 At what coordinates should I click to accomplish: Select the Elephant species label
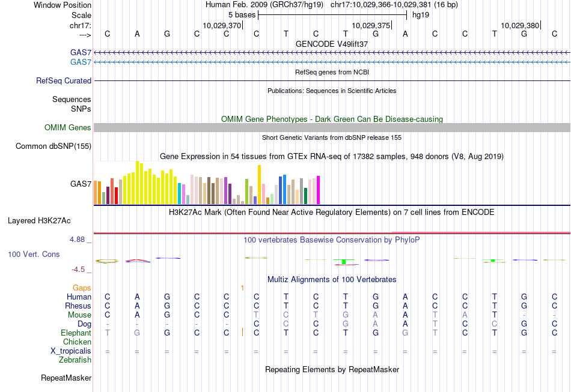coord(76,333)
